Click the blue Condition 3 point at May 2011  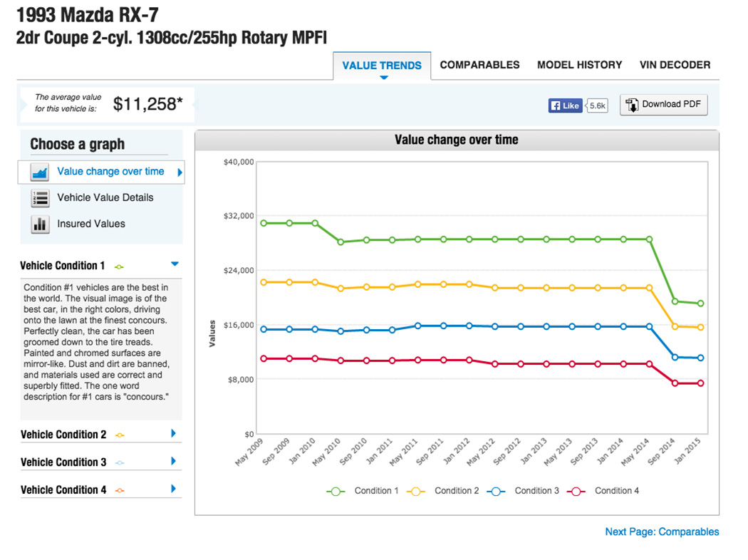coord(418,326)
